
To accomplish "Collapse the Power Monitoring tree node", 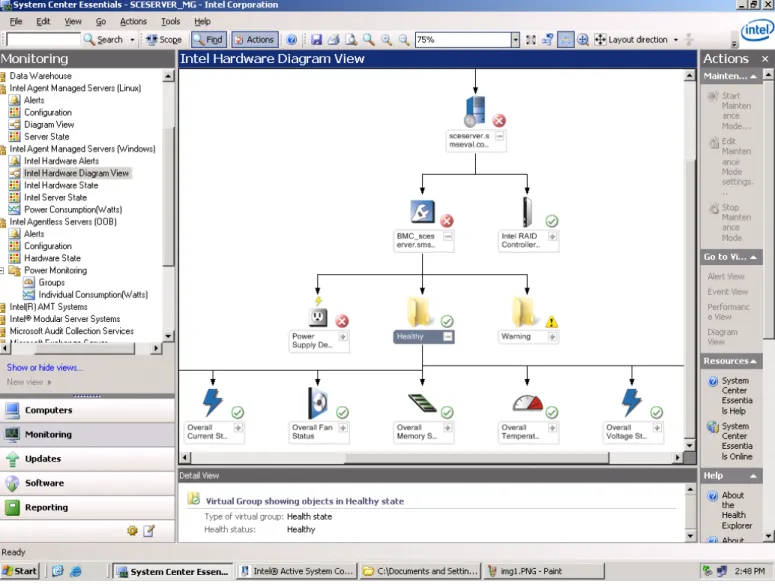I will [2, 270].
